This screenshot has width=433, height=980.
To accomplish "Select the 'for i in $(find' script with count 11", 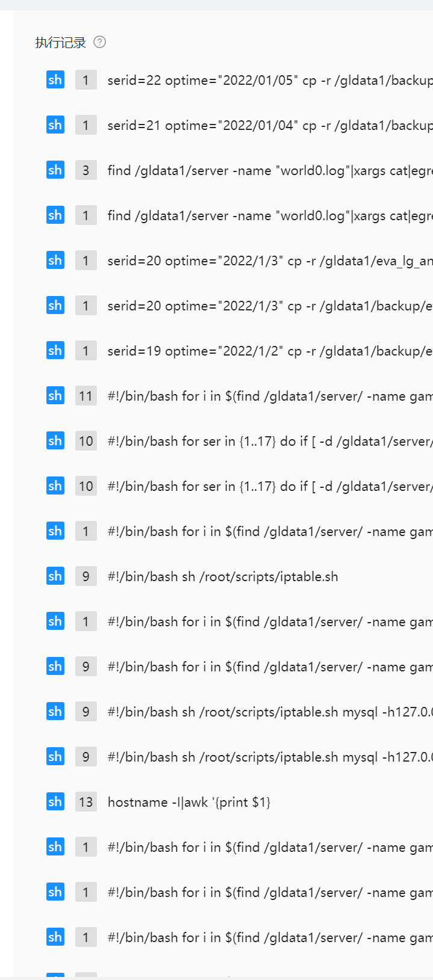I will pyautogui.click(x=270, y=396).
